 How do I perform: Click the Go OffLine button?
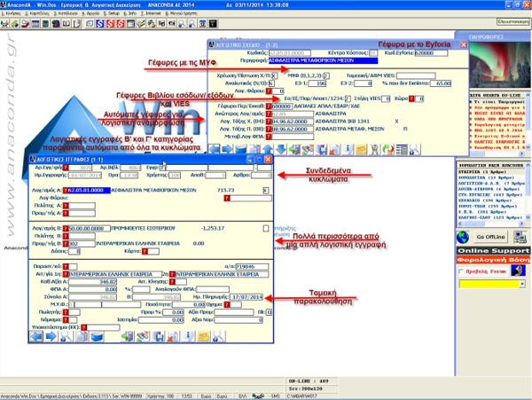tap(490, 237)
